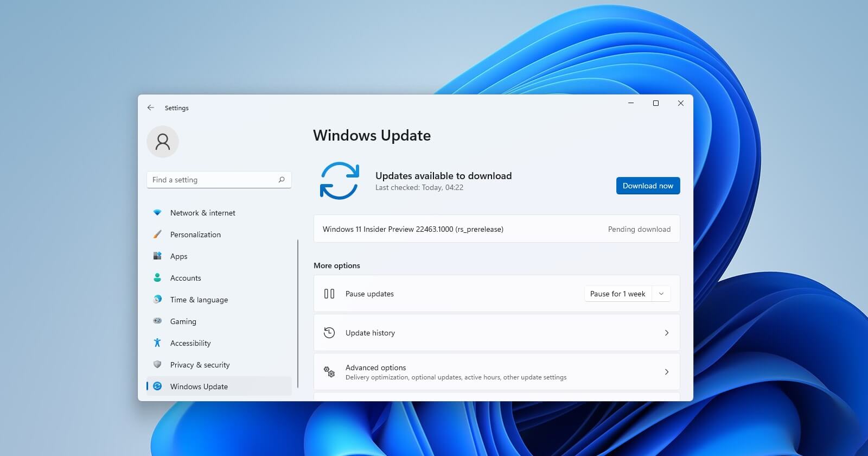868x456 pixels.
Task: Open Network & internet settings
Action: [x=219, y=213]
